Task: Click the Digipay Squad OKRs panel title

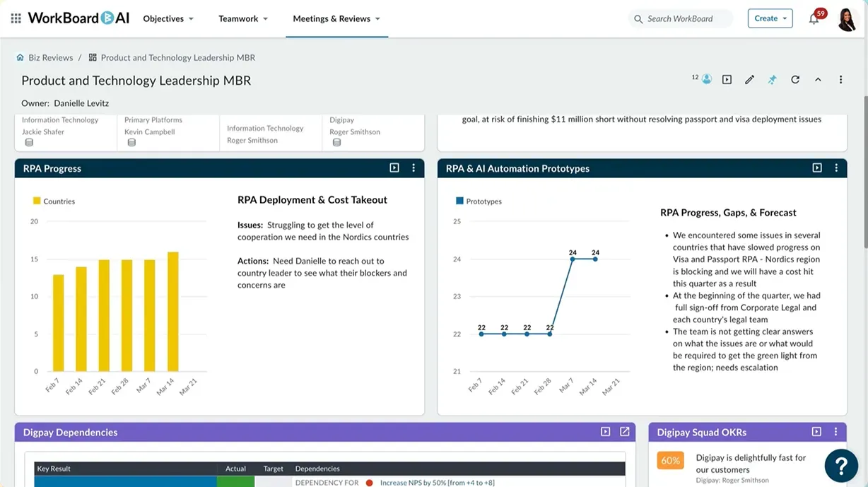Action: pos(702,432)
